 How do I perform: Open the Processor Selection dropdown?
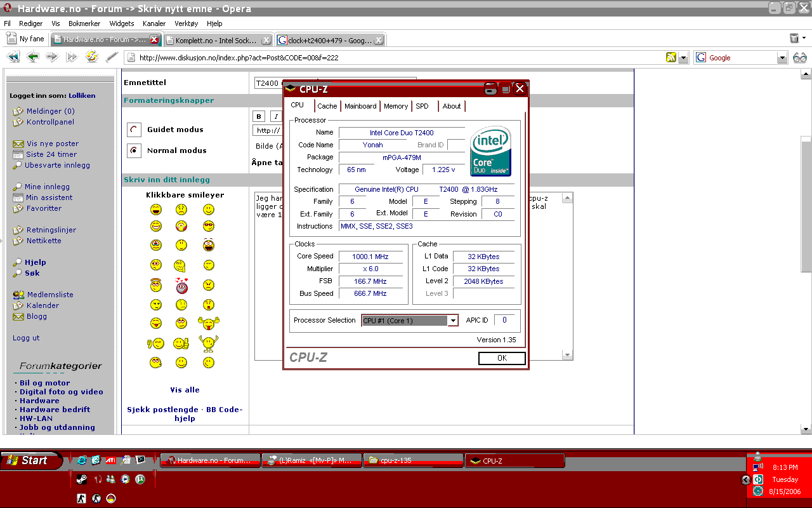click(x=453, y=321)
